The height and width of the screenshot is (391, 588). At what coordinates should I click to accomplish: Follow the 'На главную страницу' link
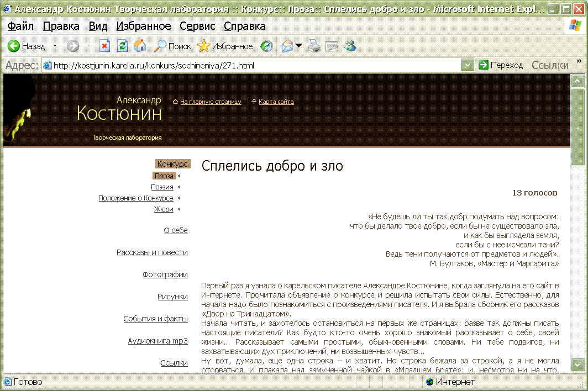coord(211,102)
